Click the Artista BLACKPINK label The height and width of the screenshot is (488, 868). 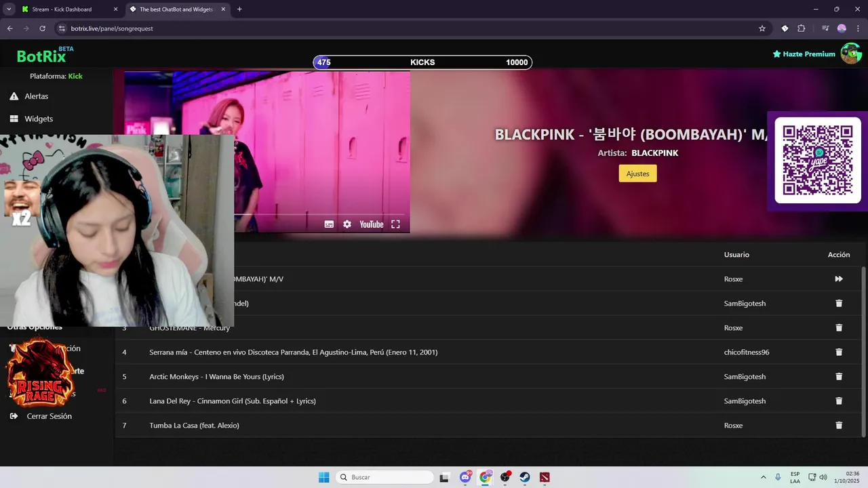tap(637, 153)
